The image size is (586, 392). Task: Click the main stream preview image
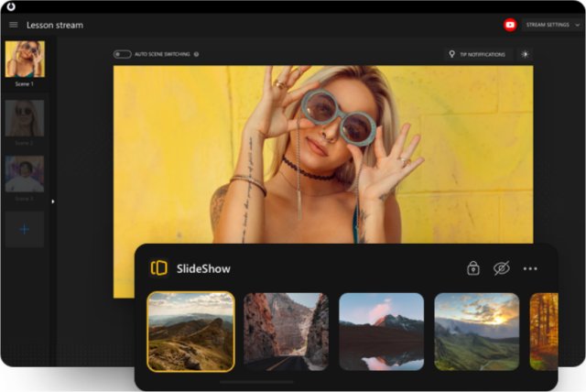(x=323, y=155)
